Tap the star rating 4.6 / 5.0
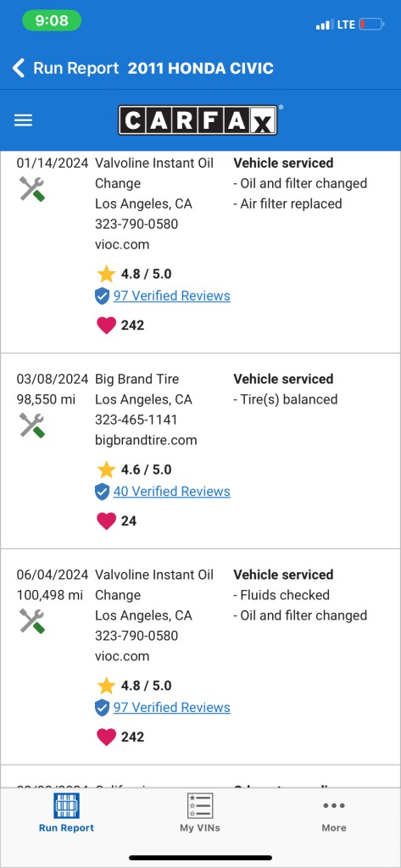The image size is (401, 868). [135, 470]
